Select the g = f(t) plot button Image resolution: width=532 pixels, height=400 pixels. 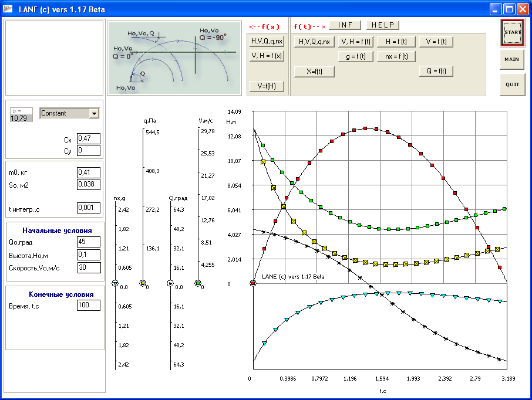355,56
